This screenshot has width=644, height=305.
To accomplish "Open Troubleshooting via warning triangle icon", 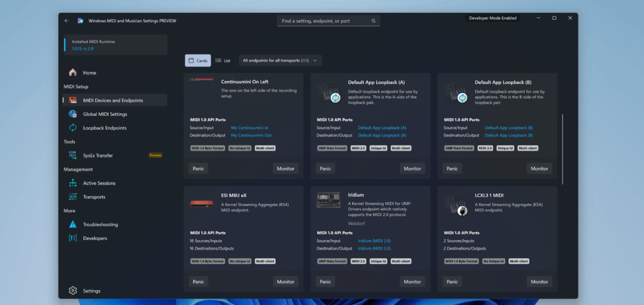I will 73,224.
